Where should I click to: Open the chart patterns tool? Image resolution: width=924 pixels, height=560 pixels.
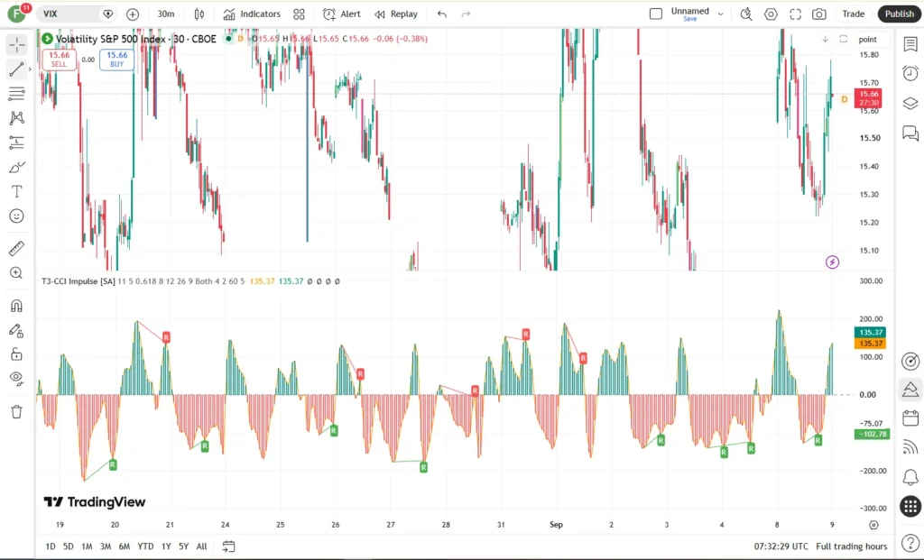pos(16,118)
